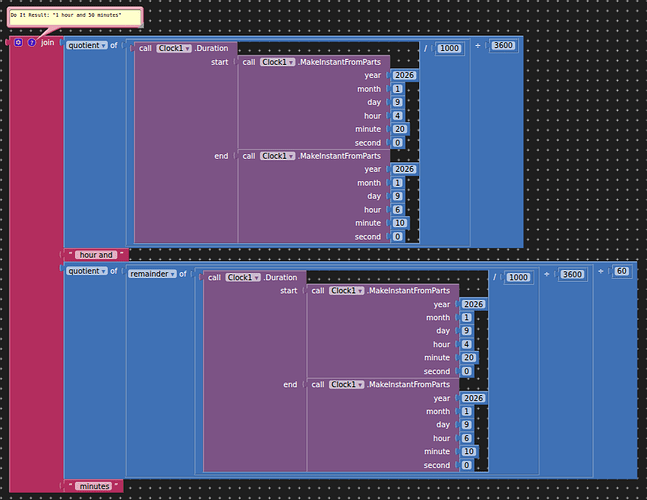
Task: Edit month value 1 in upper start instant
Action: point(397,89)
